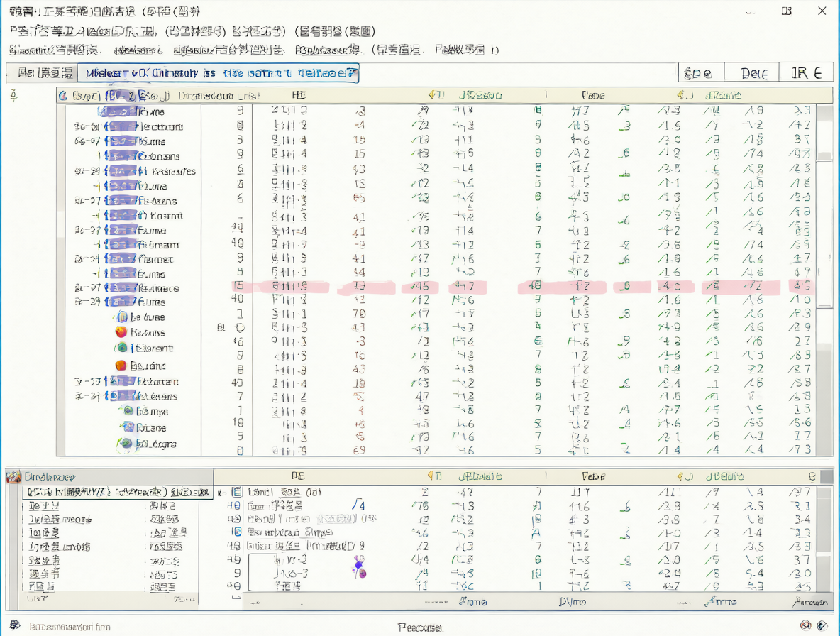Click the blue cylinder icon in the tree list
The image size is (840, 636).
click(122, 317)
